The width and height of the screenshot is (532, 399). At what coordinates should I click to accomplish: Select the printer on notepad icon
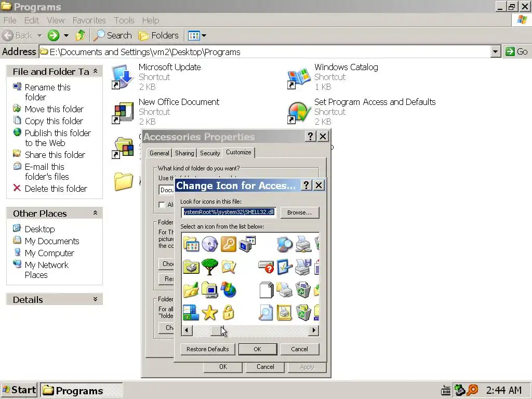(284, 313)
